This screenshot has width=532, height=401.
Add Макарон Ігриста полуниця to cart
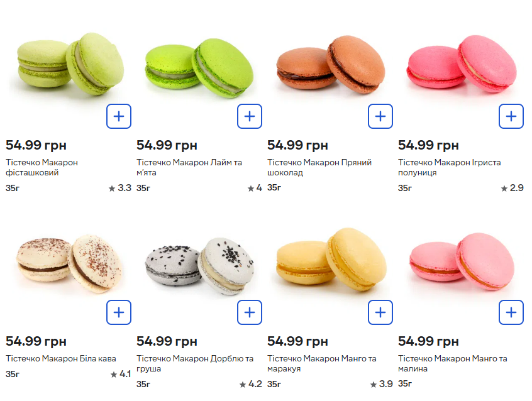click(x=511, y=116)
